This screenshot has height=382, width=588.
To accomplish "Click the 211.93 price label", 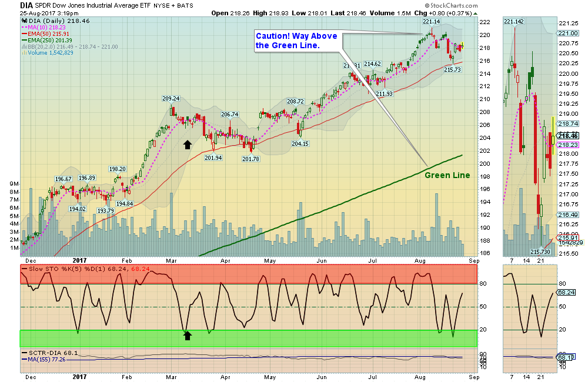I will pyautogui.click(x=385, y=93).
